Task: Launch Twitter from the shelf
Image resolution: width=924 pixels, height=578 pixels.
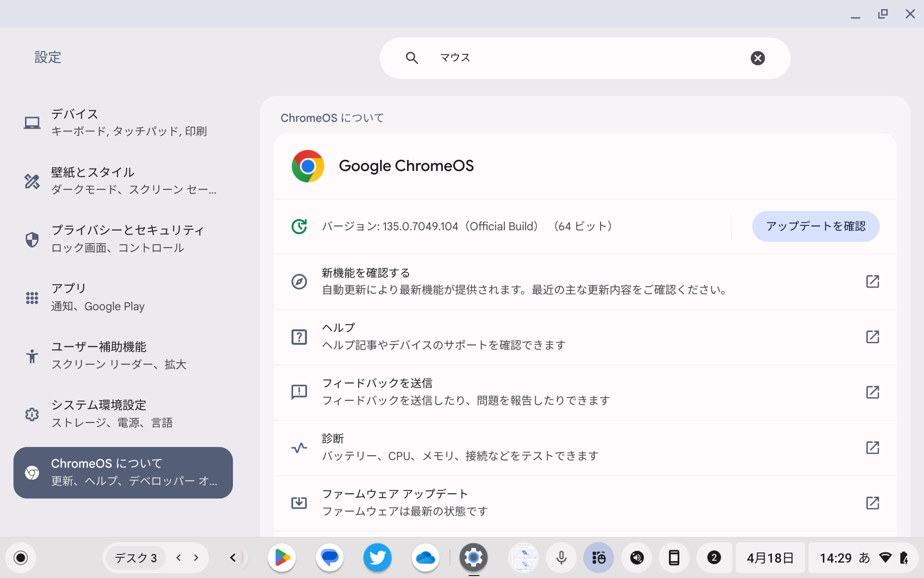Action: click(377, 557)
